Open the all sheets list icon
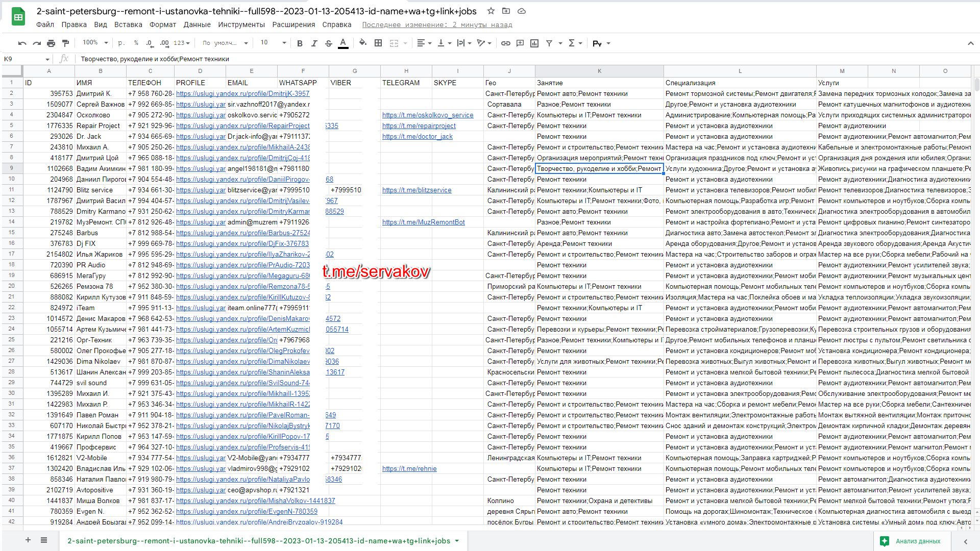Image resolution: width=980 pixels, height=551 pixels. 44,540
